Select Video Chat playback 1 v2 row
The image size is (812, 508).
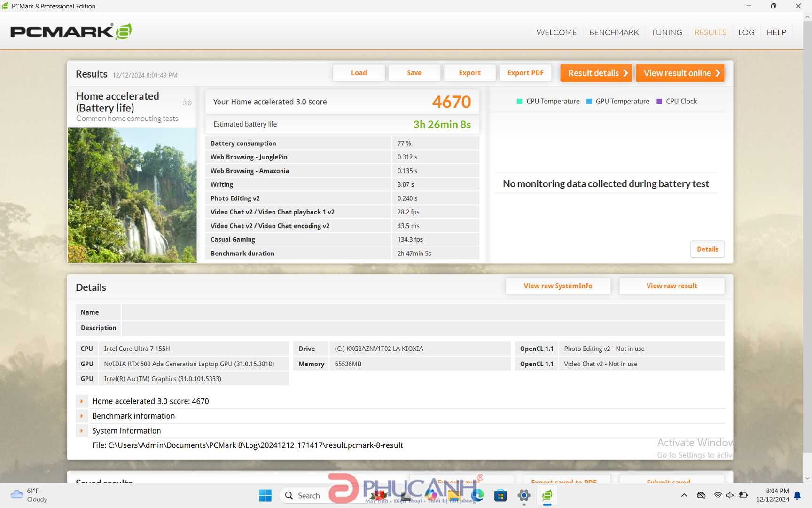click(x=342, y=212)
